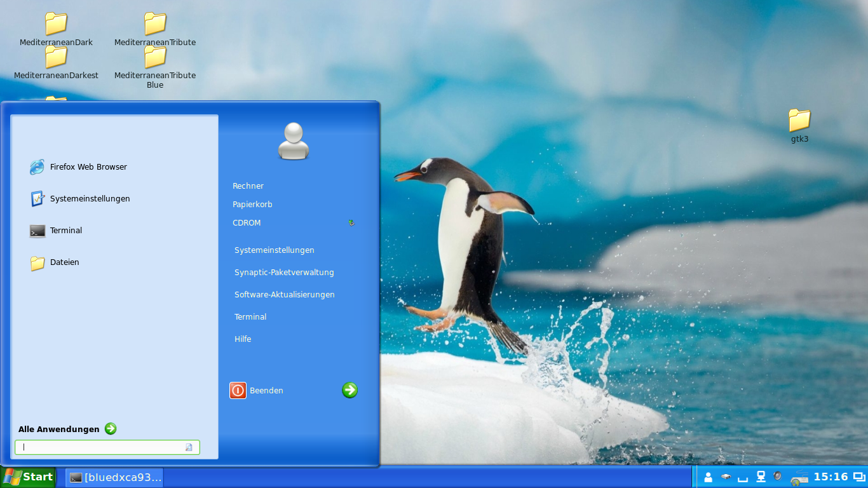Click the 15:16 clock in the tray
Screen dimensions: 868x488
(x=831, y=477)
